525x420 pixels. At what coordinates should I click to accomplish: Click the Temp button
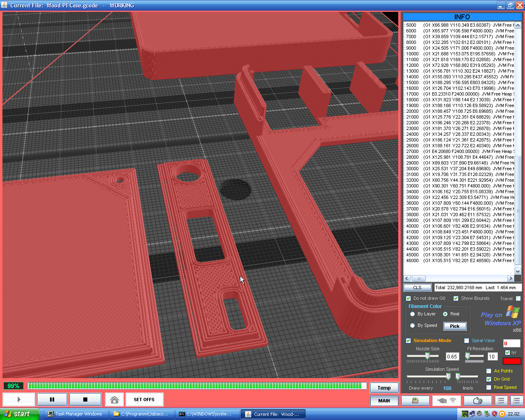[x=384, y=388]
